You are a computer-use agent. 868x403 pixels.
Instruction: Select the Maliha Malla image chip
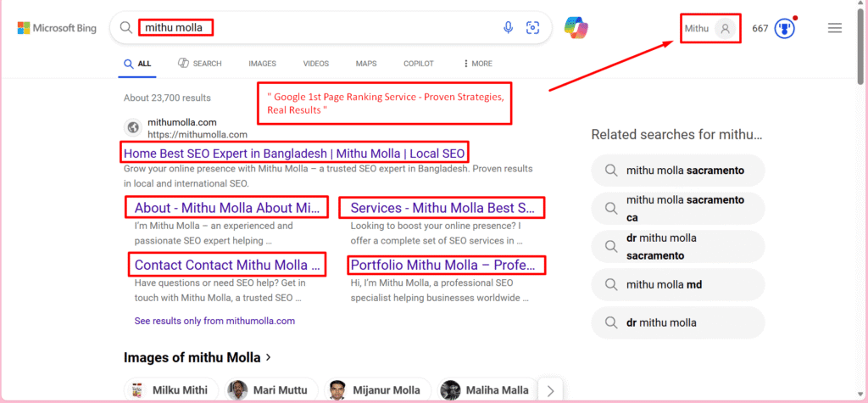pyautogui.click(x=489, y=390)
